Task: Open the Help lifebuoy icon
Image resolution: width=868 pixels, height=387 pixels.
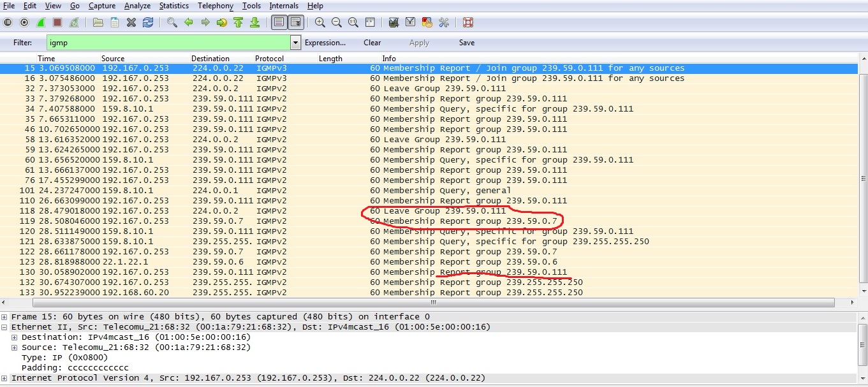Action: pos(467,22)
